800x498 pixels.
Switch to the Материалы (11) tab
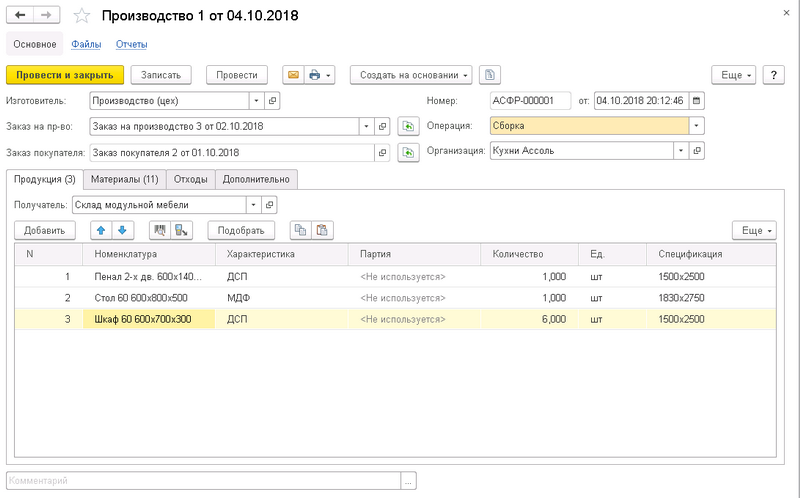click(x=124, y=179)
